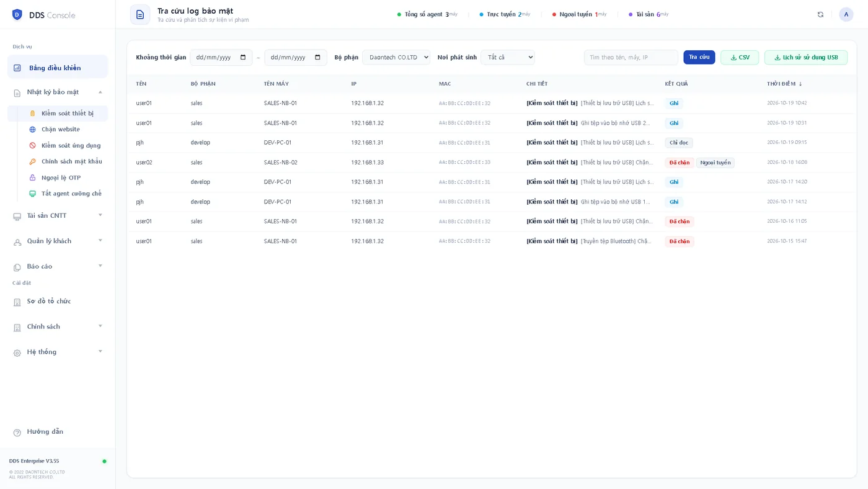Click the SALES-NB-02 machine name cell
The image size is (868, 489).
tap(281, 163)
